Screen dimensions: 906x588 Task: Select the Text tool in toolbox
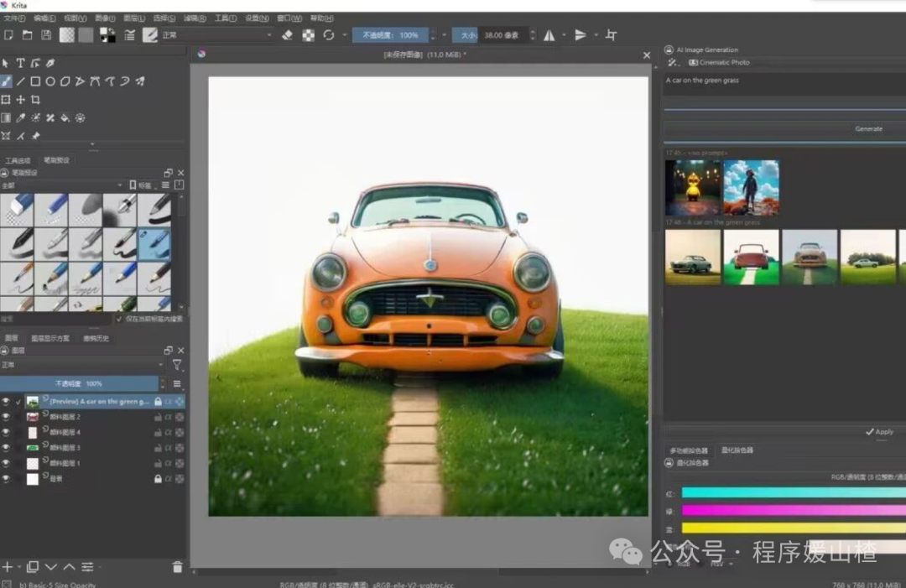[20, 63]
